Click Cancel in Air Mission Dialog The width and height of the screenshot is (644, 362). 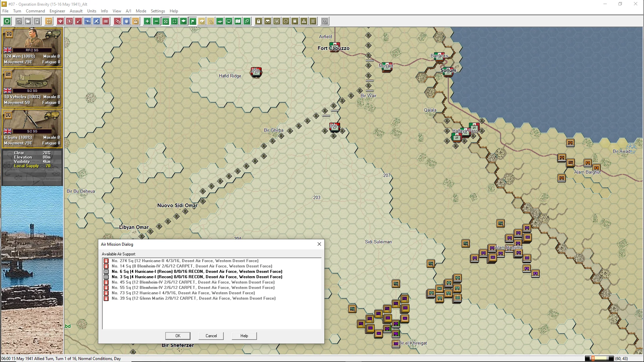(x=211, y=336)
